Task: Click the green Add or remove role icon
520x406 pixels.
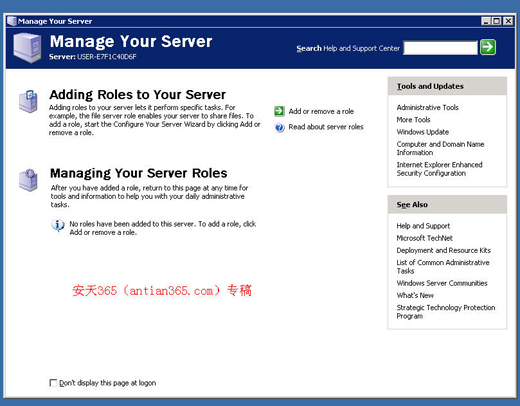Action: pos(279,111)
